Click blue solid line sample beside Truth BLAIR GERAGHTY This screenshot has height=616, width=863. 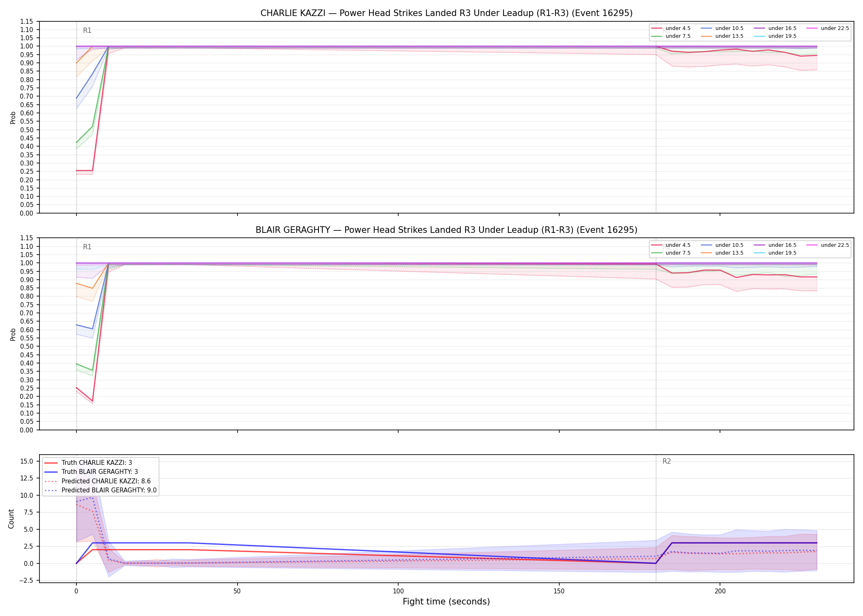click(x=51, y=472)
